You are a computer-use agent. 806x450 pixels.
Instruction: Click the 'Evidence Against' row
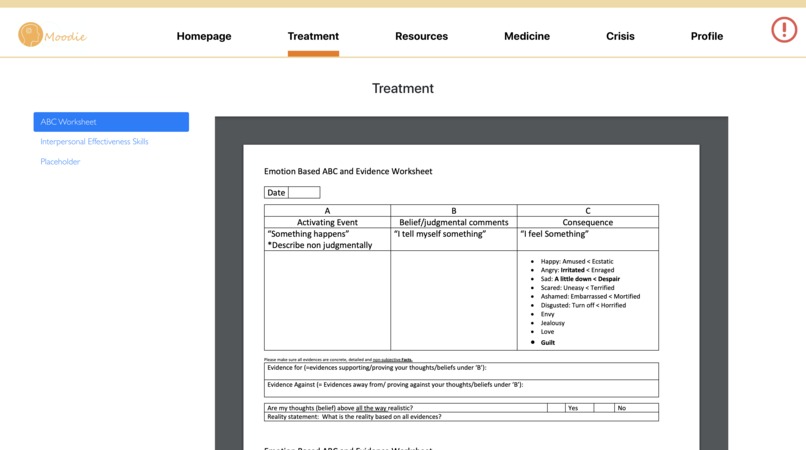(461, 388)
